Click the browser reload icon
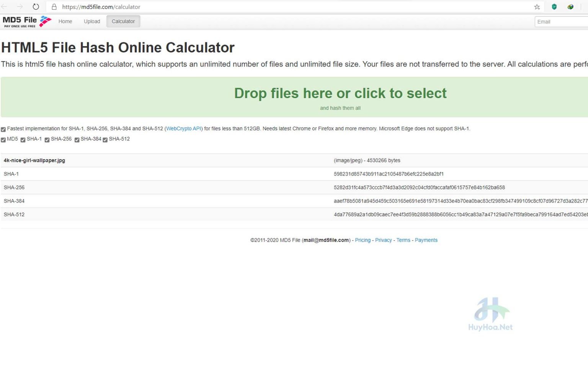 (x=36, y=7)
